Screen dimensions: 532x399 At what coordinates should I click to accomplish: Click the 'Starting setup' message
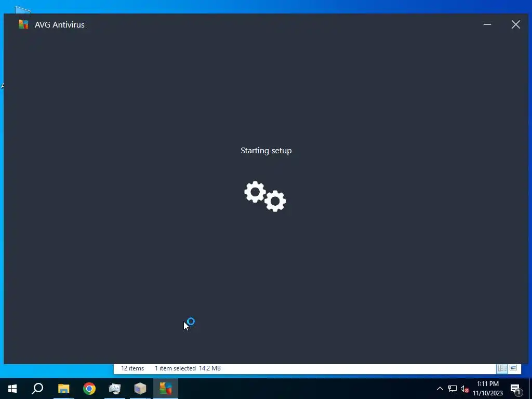tap(266, 151)
